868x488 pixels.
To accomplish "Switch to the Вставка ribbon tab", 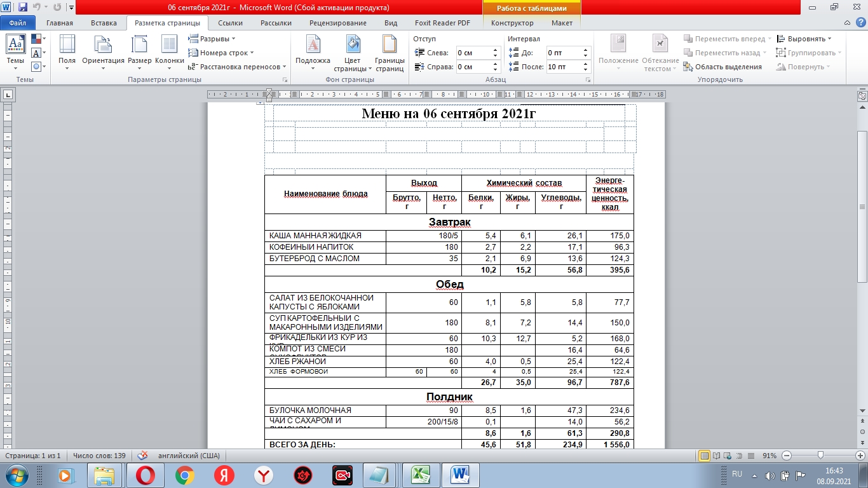I will click(x=104, y=23).
